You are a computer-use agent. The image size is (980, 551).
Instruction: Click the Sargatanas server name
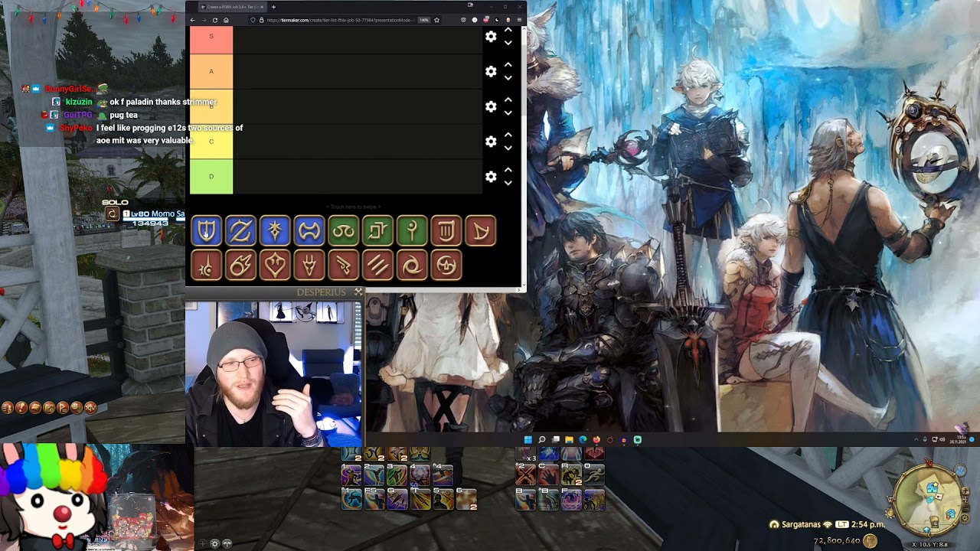point(802,524)
